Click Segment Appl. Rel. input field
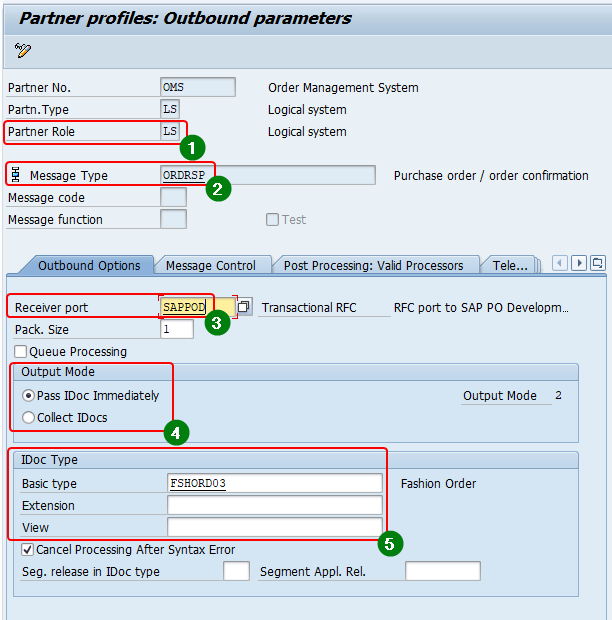Viewport: 612px width, 620px height. click(443, 571)
